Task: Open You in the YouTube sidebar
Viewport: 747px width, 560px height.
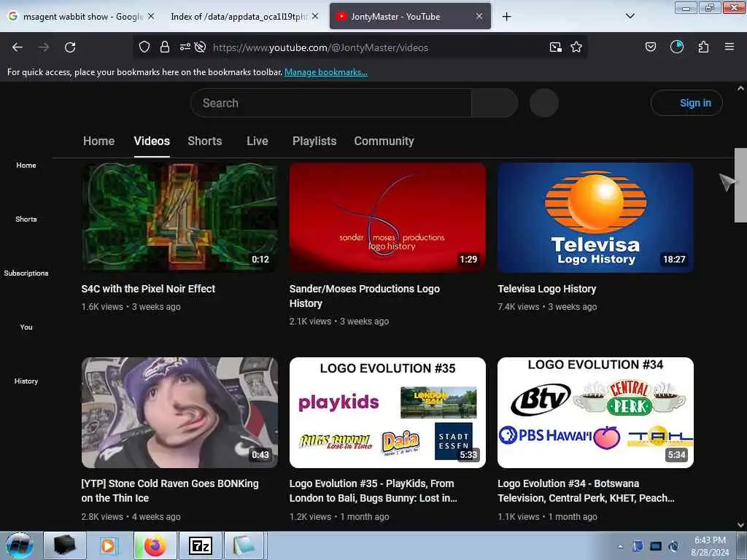Action: pyautogui.click(x=26, y=327)
